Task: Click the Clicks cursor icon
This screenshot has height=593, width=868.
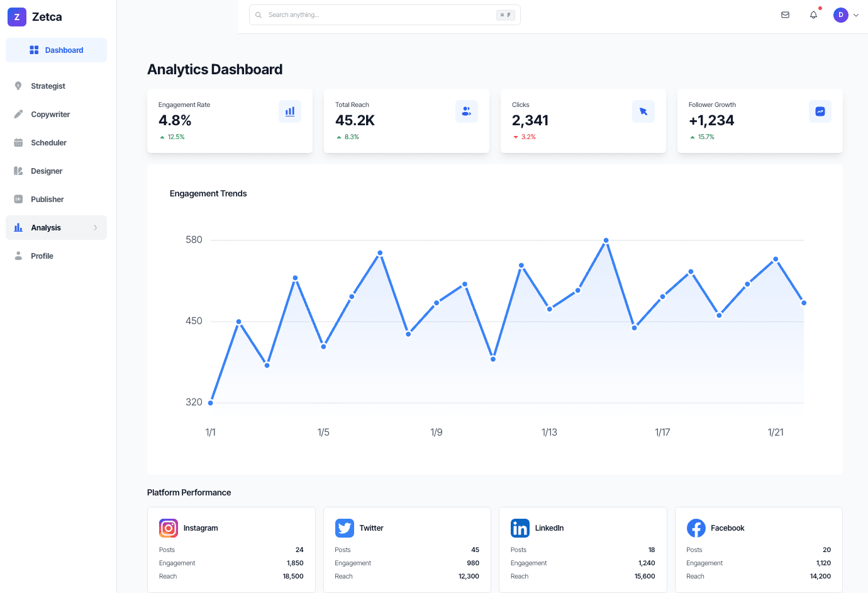Action: tap(643, 111)
